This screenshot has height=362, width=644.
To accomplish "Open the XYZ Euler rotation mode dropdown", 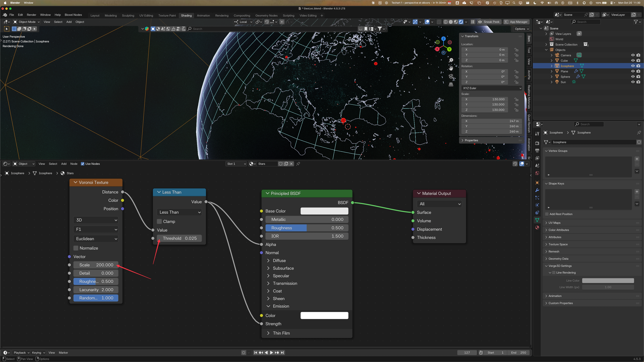I will [x=492, y=88].
